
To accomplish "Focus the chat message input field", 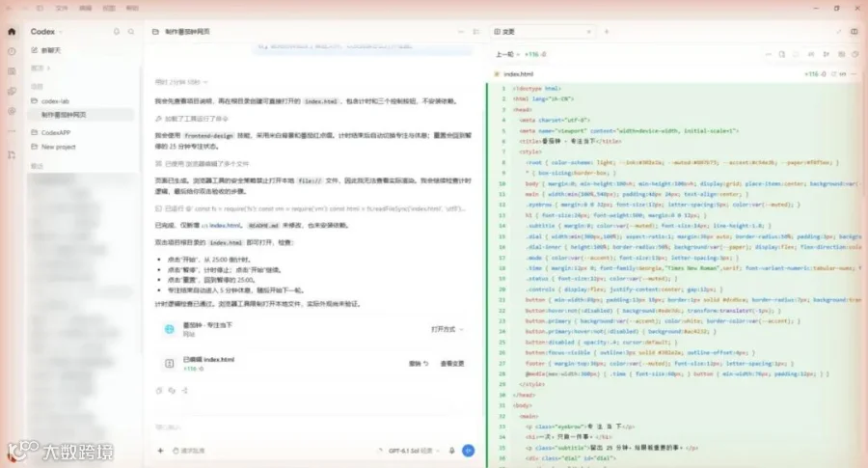I will tap(312, 427).
